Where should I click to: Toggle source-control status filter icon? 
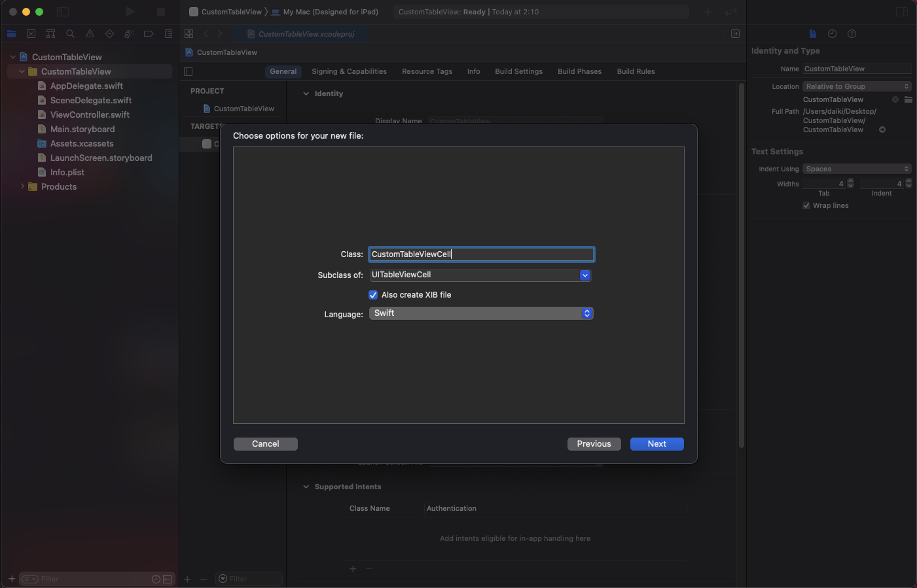(168, 579)
